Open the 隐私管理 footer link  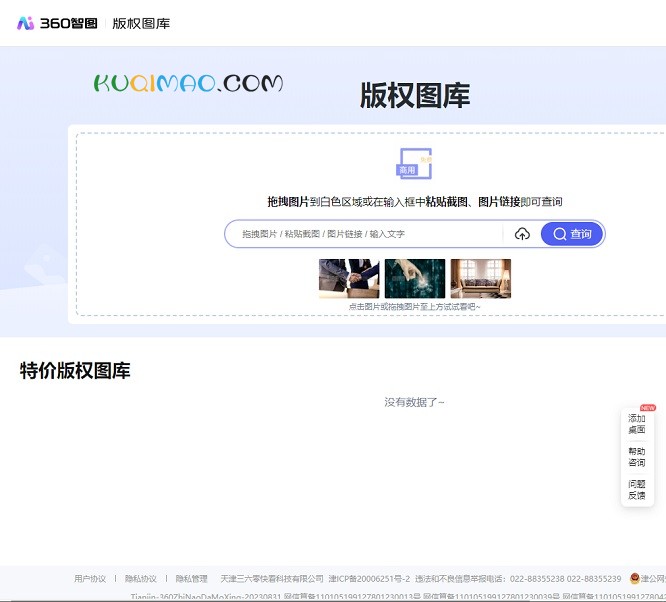(192, 579)
